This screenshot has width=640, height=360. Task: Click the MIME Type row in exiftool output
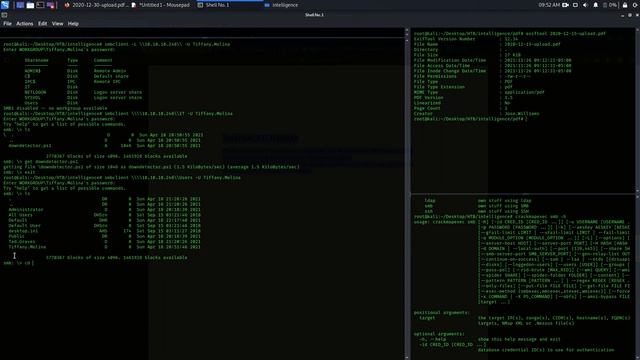[x=479, y=92]
